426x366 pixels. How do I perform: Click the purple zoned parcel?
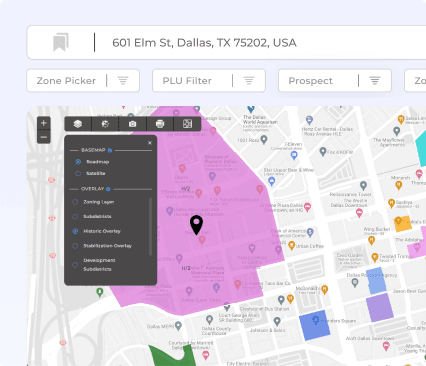pyautogui.click(x=380, y=307)
